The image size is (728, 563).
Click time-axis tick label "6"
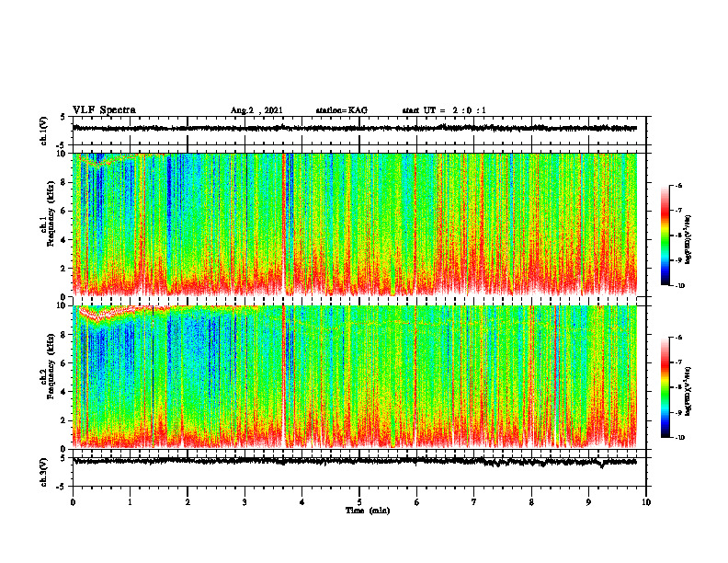click(x=416, y=502)
